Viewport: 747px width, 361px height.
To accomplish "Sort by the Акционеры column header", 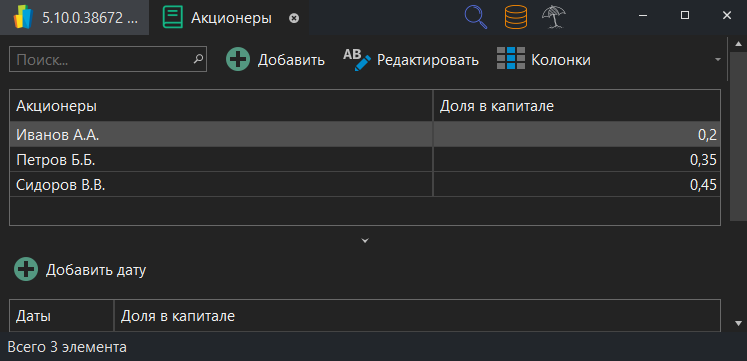I will [x=221, y=106].
